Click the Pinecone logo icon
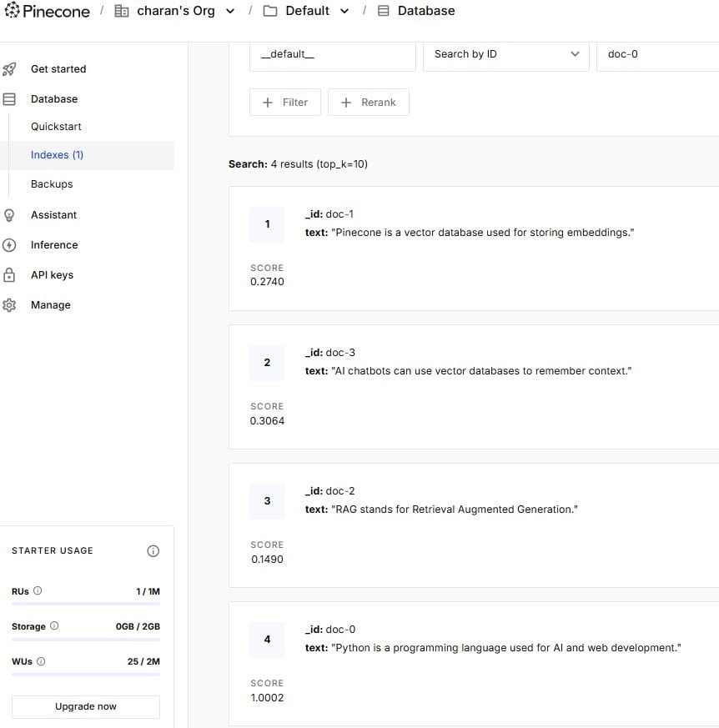719x728 pixels. (x=13, y=11)
